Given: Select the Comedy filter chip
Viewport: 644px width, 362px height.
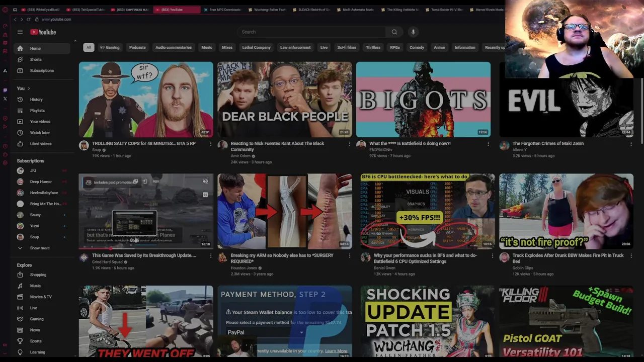Looking at the screenshot, I should click(x=417, y=47).
